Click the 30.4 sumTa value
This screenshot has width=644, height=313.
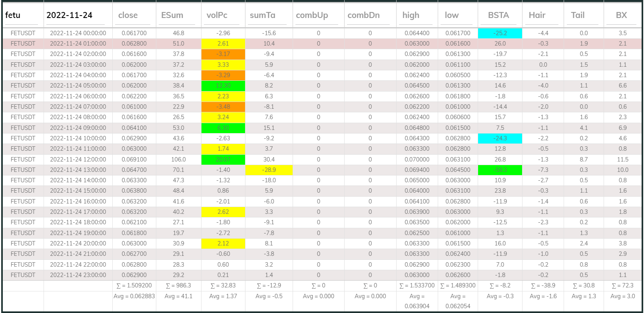269,159
